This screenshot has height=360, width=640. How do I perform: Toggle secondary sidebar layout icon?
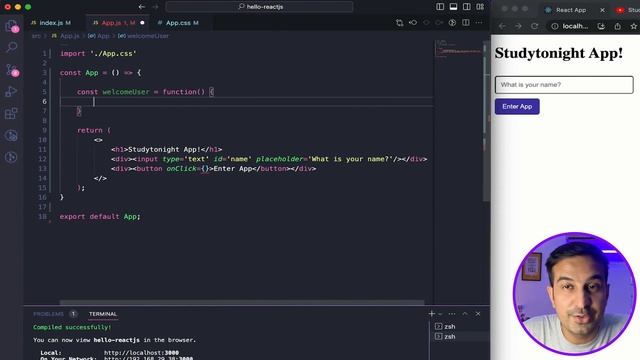(x=467, y=7)
